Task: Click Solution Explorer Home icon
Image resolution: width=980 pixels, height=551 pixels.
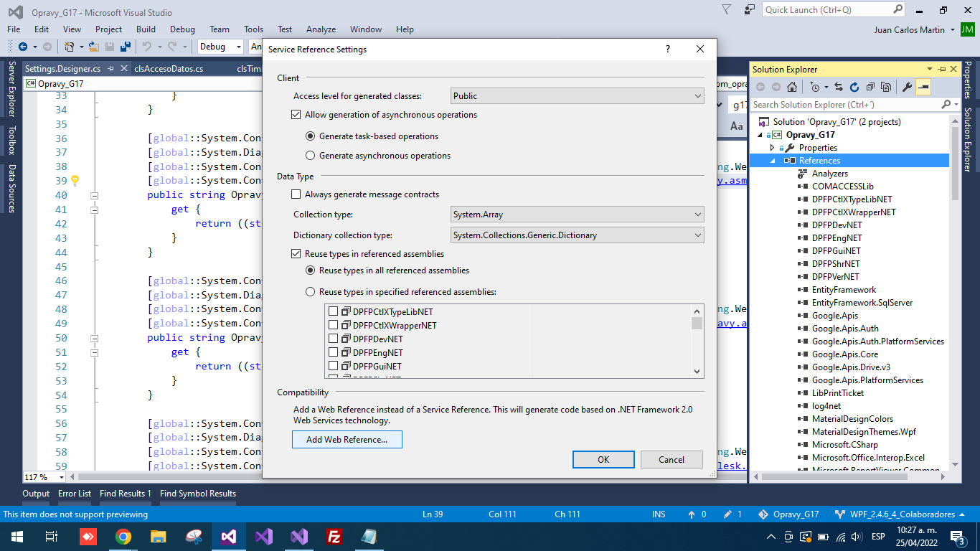Action: 791,87
